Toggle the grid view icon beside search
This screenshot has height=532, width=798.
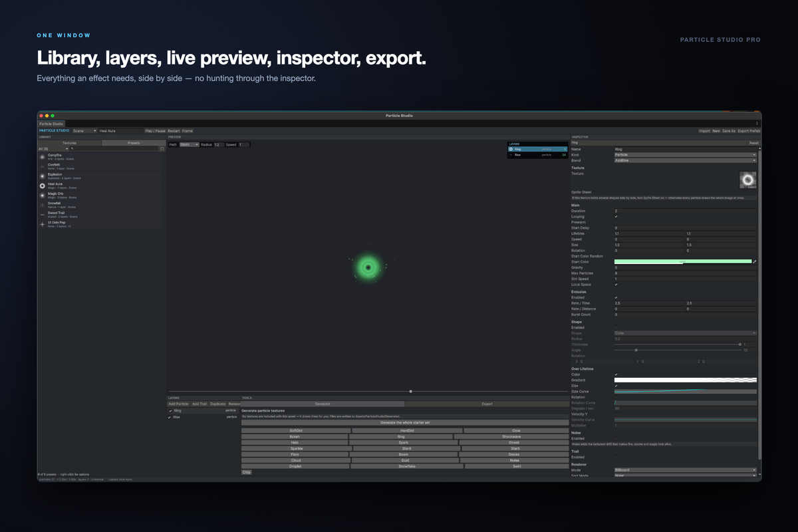coord(162,149)
